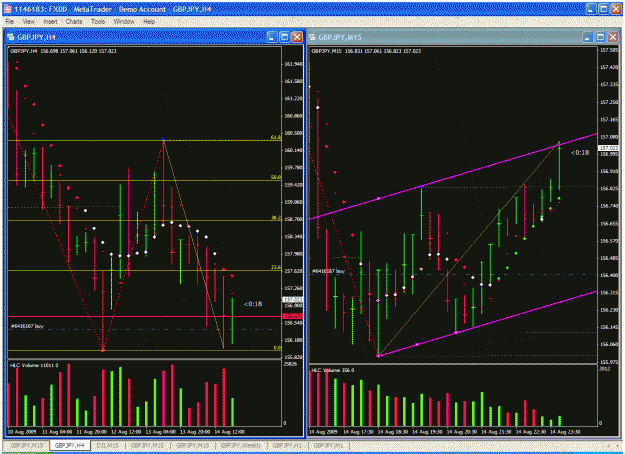Click the 10 Aug 2009 date label

(x=22, y=431)
